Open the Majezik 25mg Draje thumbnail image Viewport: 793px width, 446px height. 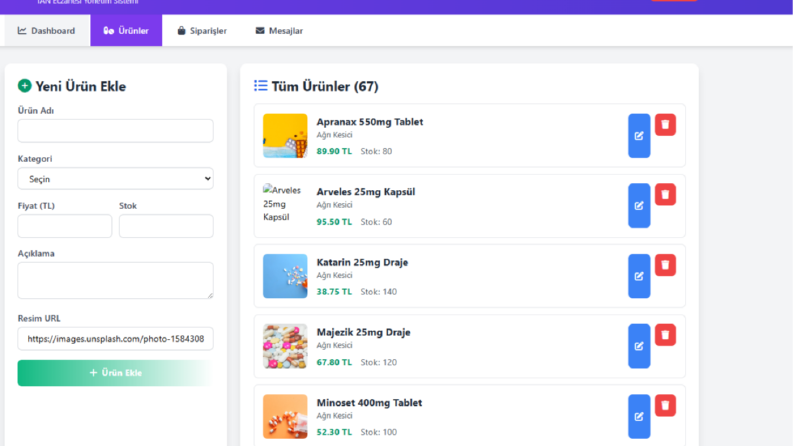pyautogui.click(x=285, y=346)
